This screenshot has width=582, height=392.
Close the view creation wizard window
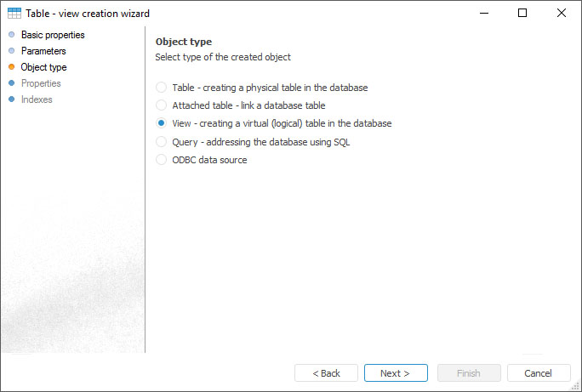coord(561,13)
